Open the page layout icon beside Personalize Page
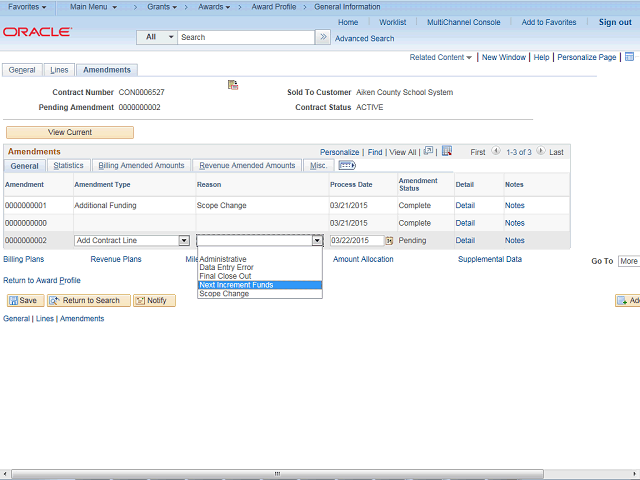 point(629,57)
